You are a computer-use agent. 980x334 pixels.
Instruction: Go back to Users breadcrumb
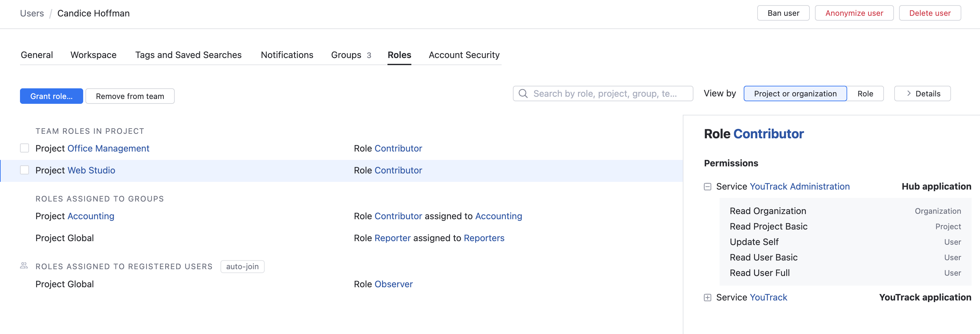point(32,13)
